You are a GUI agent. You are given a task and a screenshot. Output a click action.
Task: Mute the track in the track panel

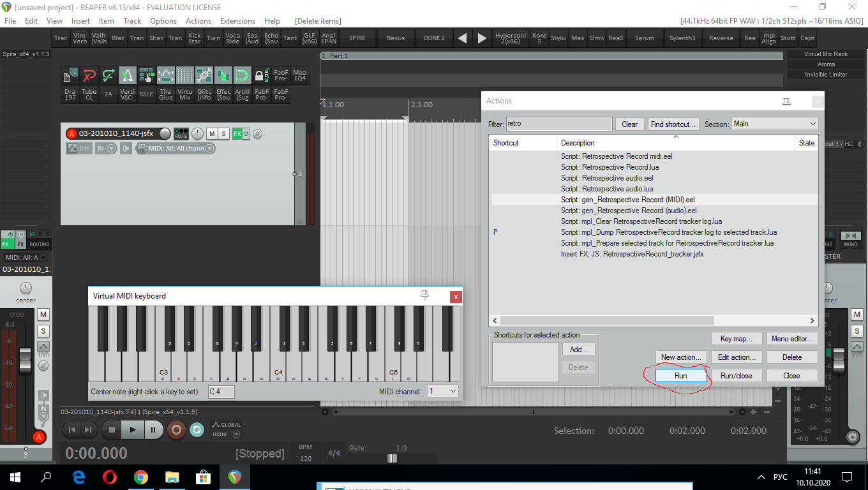211,133
